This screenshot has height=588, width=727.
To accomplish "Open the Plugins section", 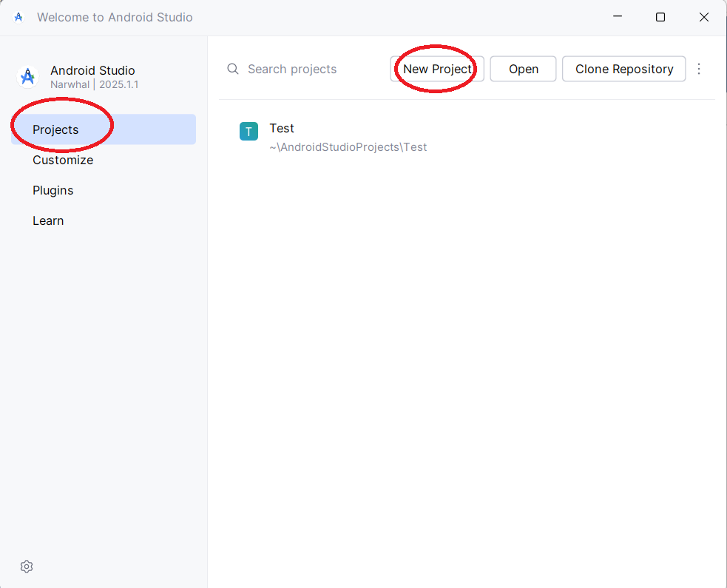I will pos(53,190).
